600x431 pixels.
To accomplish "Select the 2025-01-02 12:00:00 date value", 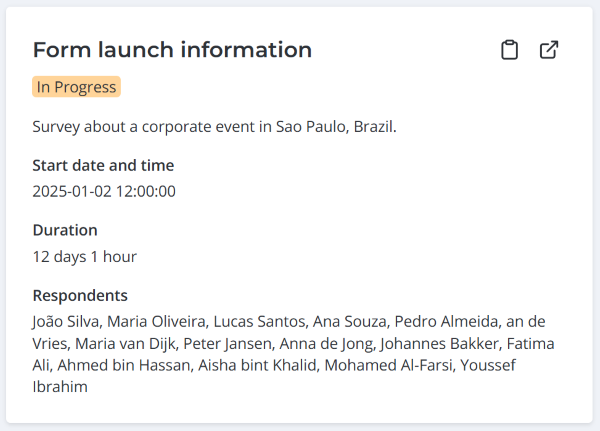I will (104, 191).
